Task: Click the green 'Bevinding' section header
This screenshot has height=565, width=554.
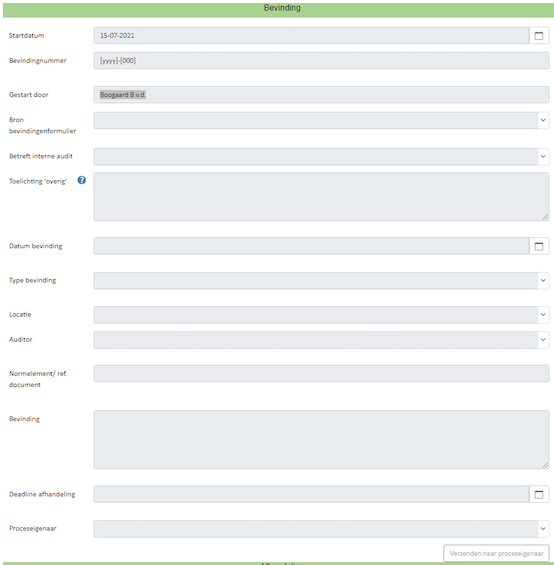Action: click(x=278, y=10)
